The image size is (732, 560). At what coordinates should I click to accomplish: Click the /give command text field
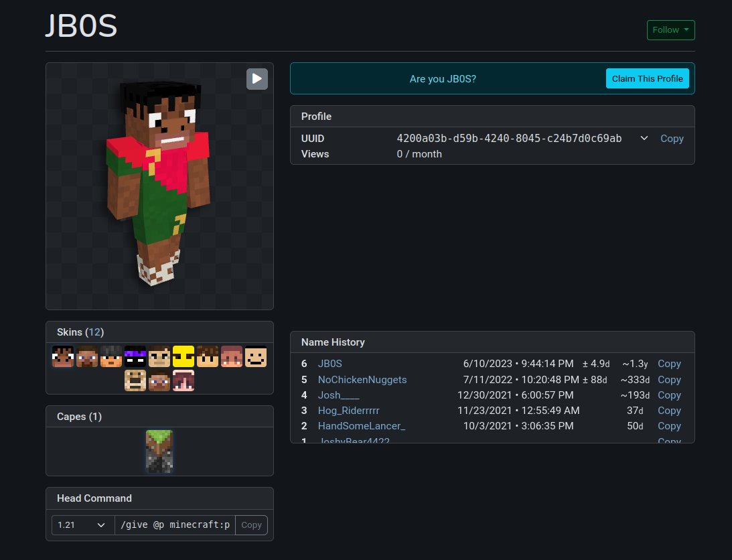[175, 525]
